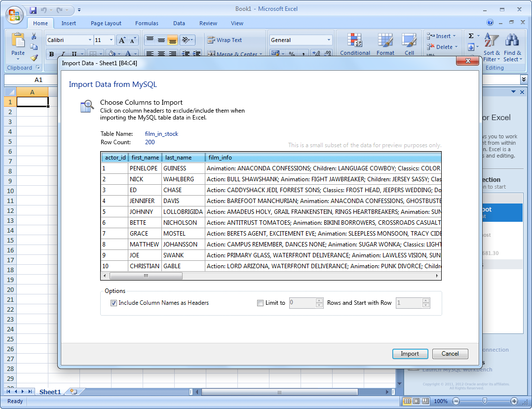Click the Paste clipboard icon
This screenshot has width=532, height=409.
tap(18, 41)
